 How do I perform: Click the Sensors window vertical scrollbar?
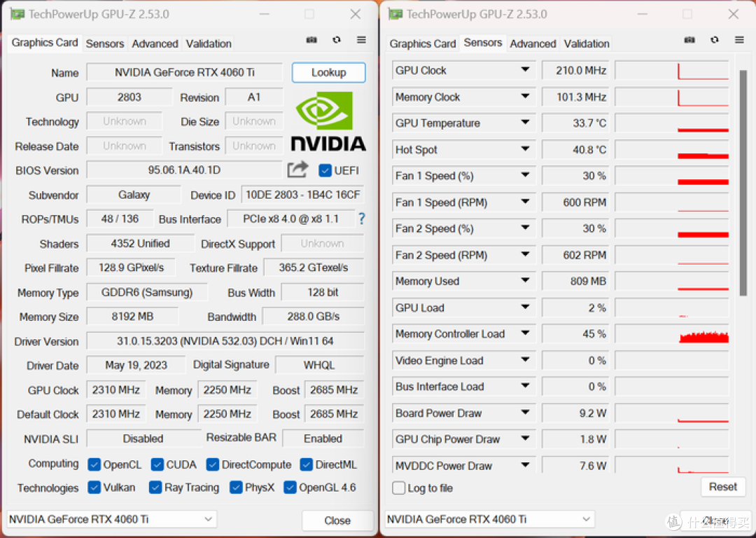coord(743,183)
